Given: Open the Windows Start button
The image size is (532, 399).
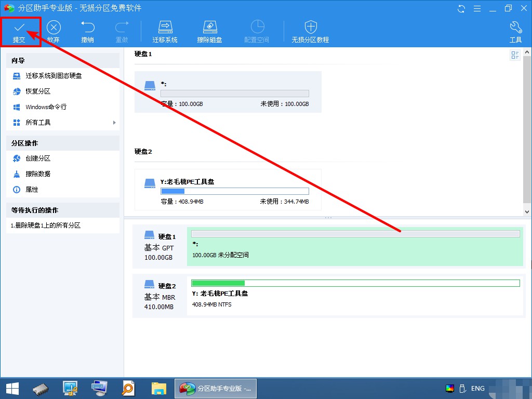Looking at the screenshot, I should point(12,389).
